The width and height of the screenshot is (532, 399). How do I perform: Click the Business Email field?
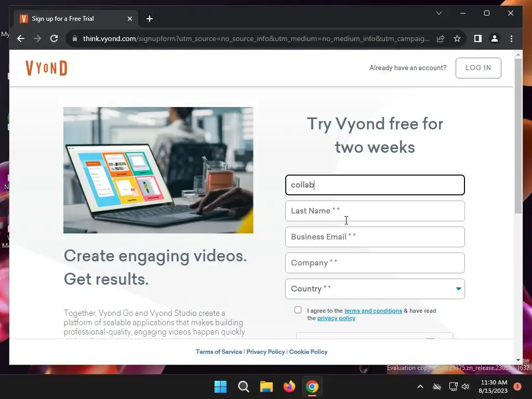pos(375,237)
